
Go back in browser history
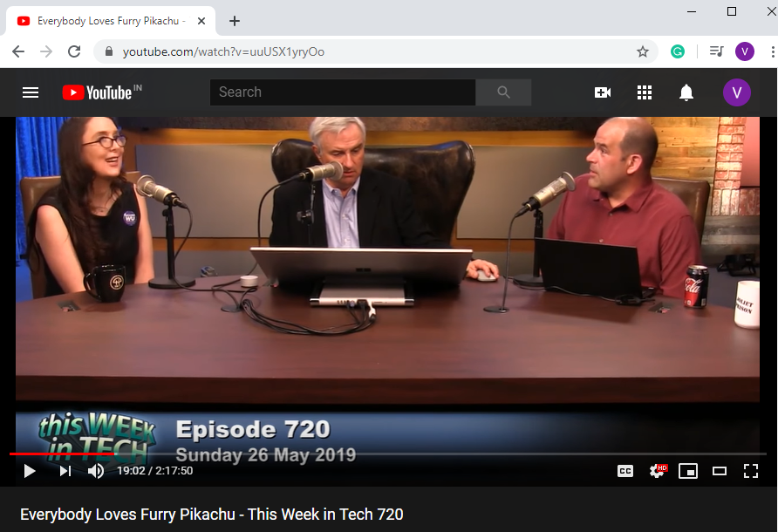point(18,51)
